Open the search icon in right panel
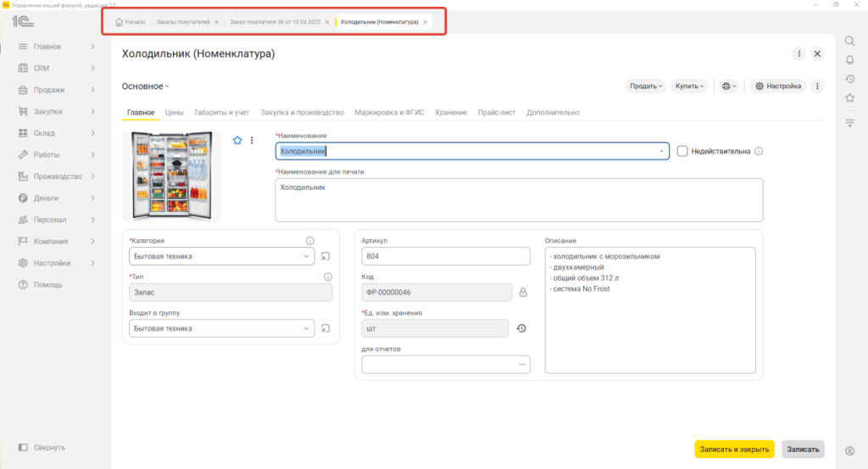Image resolution: width=868 pixels, height=469 pixels. click(849, 41)
